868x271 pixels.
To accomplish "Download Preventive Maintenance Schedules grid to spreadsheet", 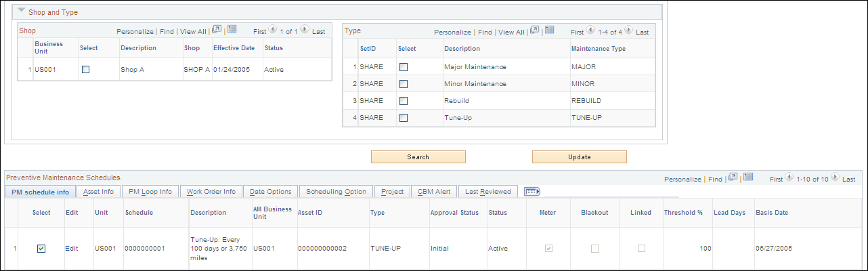I will pos(747,178).
